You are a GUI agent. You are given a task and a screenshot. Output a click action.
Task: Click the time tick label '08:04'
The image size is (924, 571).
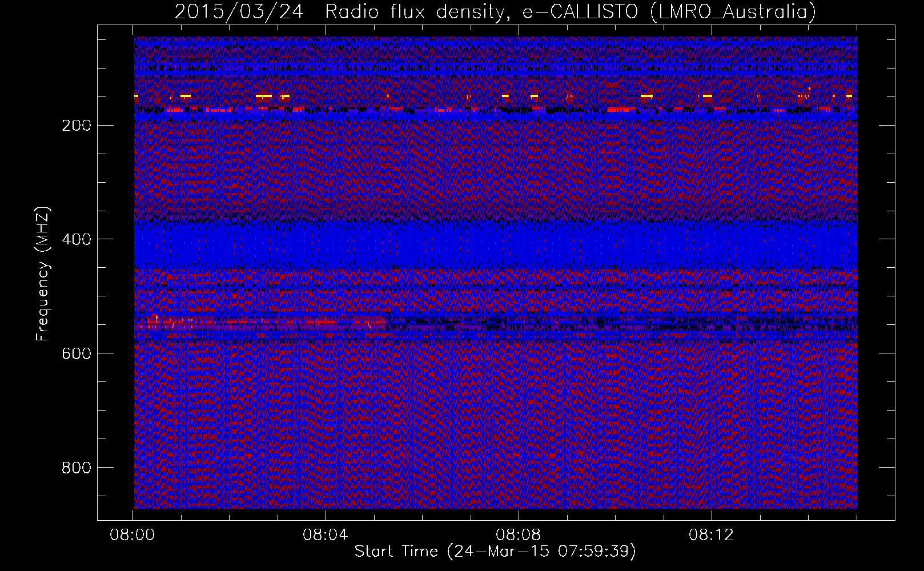coord(326,535)
